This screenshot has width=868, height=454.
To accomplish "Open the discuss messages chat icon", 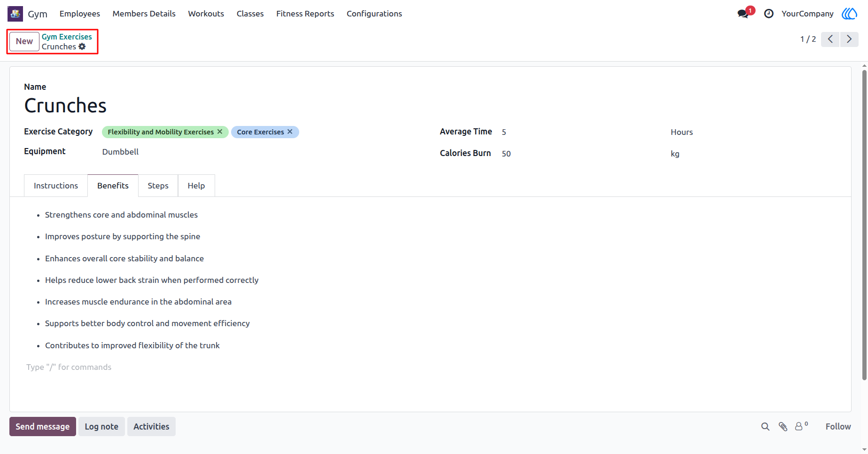I will pos(743,14).
